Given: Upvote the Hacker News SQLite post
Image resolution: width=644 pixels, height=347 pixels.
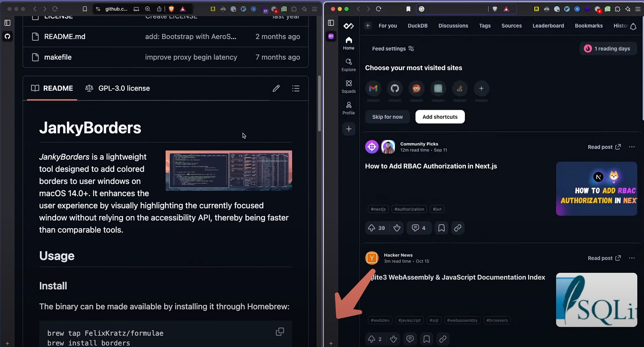Looking at the screenshot, I should (x=371, y=339).
